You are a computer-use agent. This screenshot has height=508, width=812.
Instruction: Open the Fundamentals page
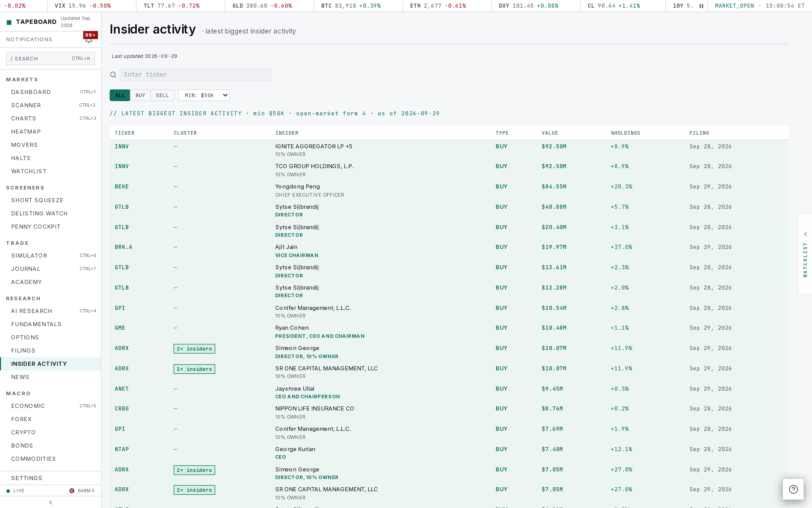click(50, 324)
